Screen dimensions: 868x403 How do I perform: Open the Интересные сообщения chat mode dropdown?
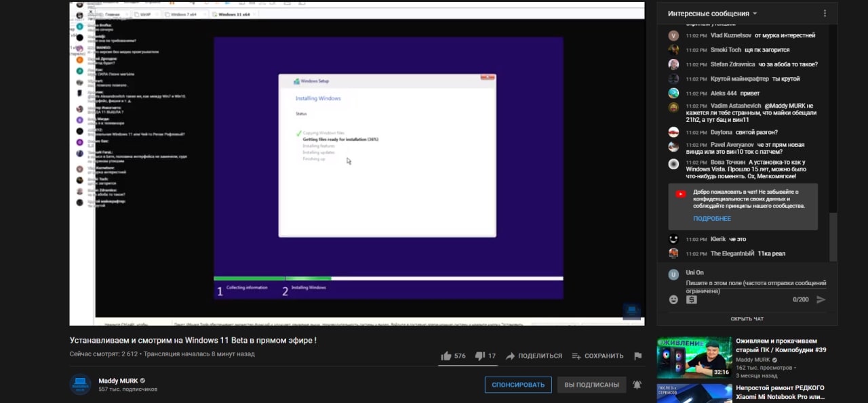712,14
